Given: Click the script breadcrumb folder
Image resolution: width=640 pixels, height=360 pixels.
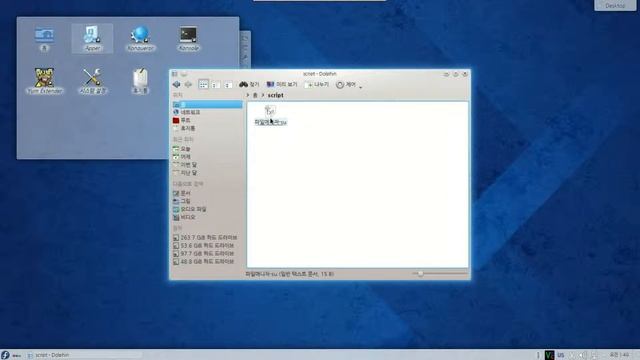Looking at the screenshot, I should [x=276, y=95].
